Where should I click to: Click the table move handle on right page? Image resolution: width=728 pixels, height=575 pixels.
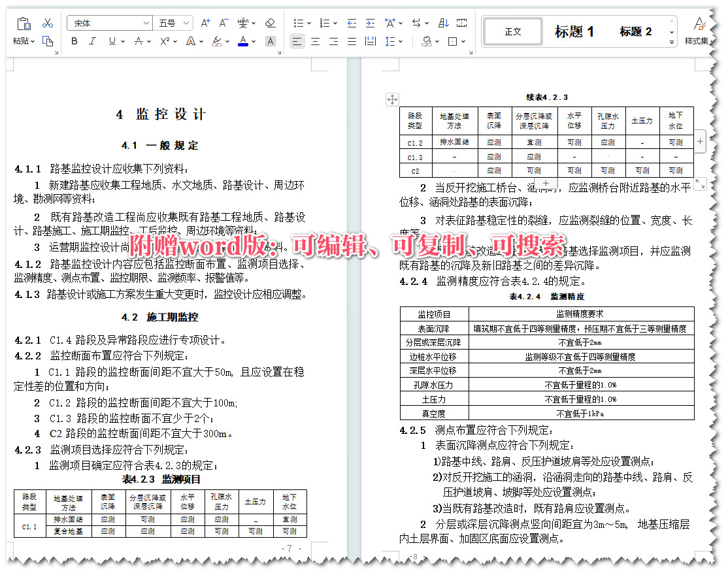[391, 99]
